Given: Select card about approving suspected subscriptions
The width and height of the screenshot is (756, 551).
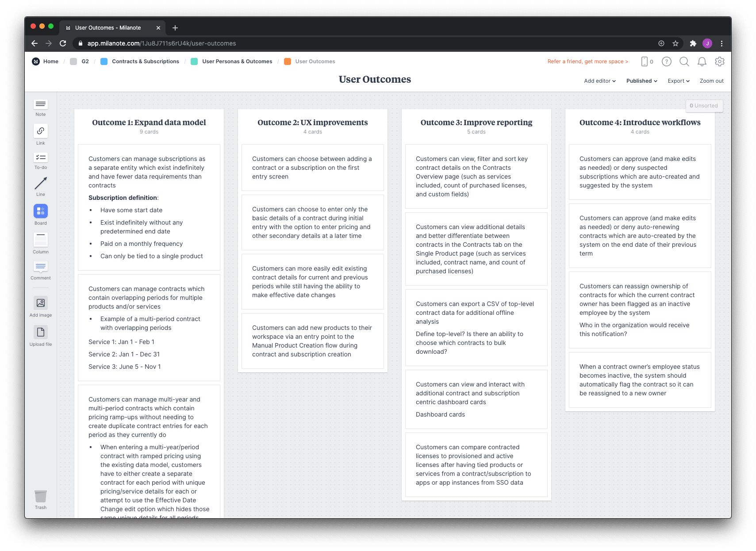Looking at the screenshot, I should click(x=640, y=172).
